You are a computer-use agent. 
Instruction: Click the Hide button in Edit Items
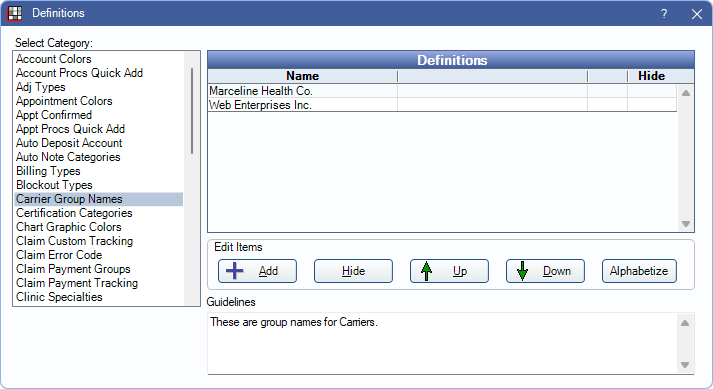point(353,271)
